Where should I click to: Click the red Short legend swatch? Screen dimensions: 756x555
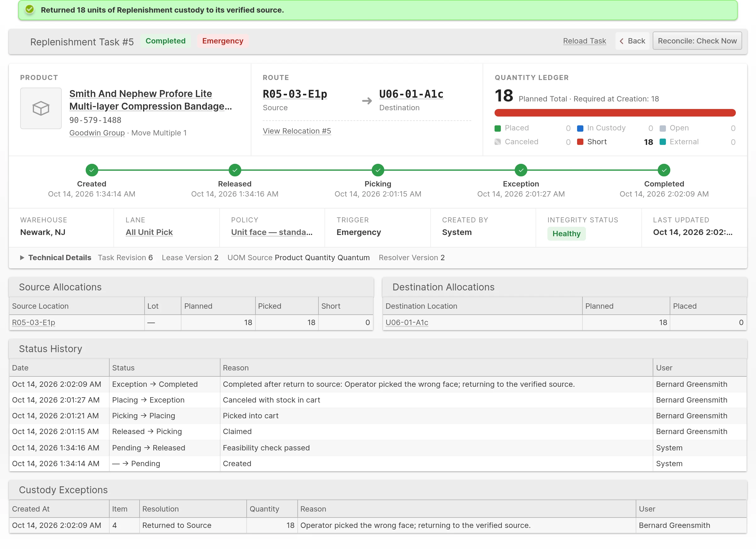(580, 142)
